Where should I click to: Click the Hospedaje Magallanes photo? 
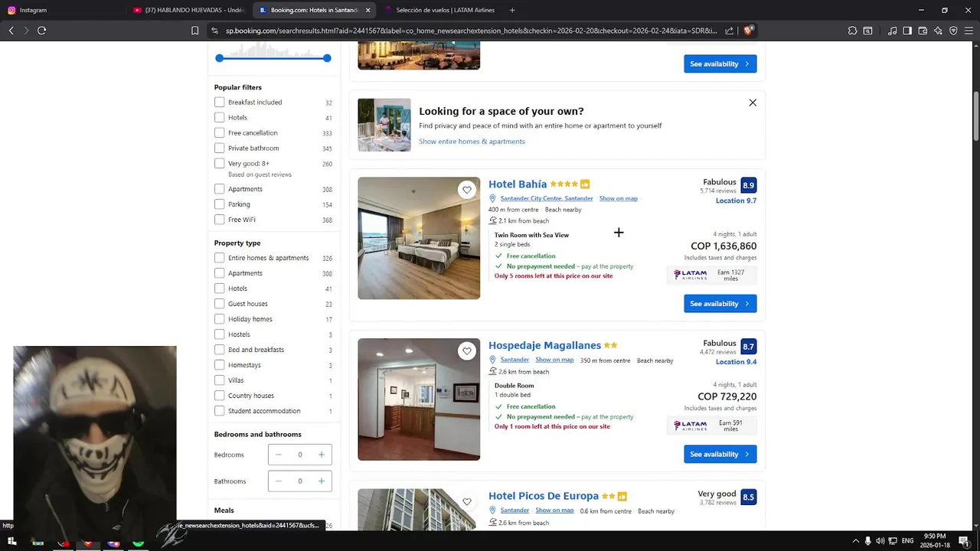pos(419,399)
